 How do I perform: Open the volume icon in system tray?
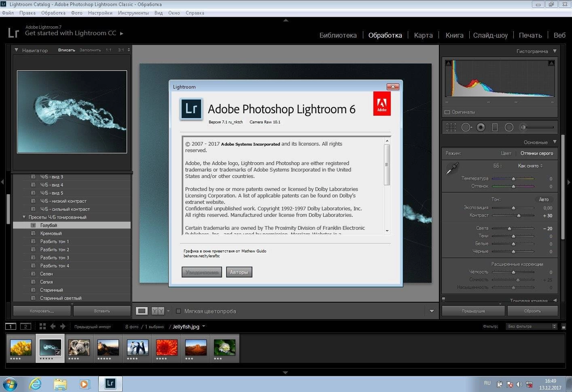click(519, 384)
